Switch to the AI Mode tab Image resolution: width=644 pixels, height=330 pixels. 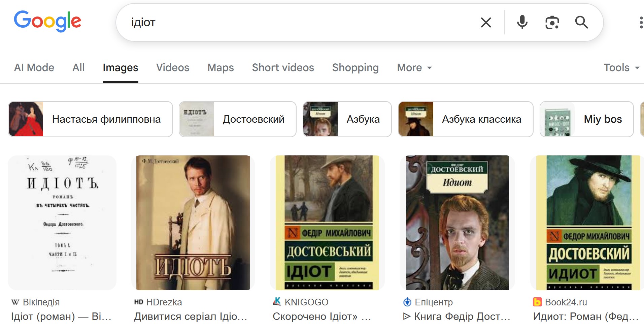[34, 68]
